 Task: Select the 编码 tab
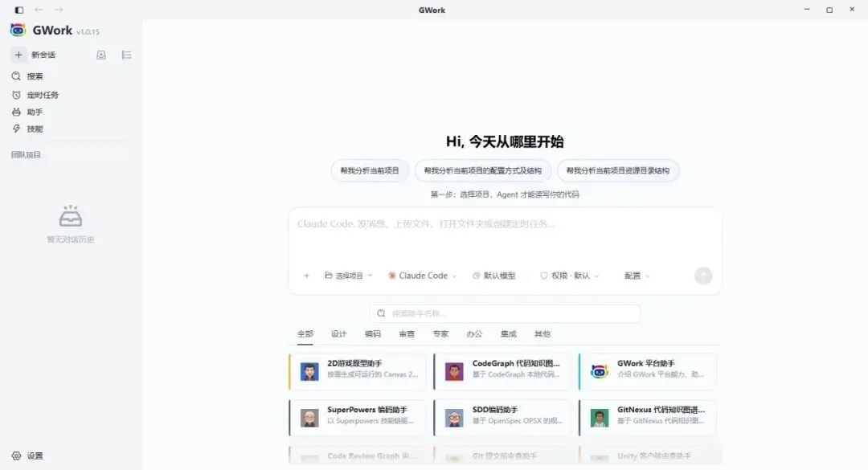[x=373, y=333]
